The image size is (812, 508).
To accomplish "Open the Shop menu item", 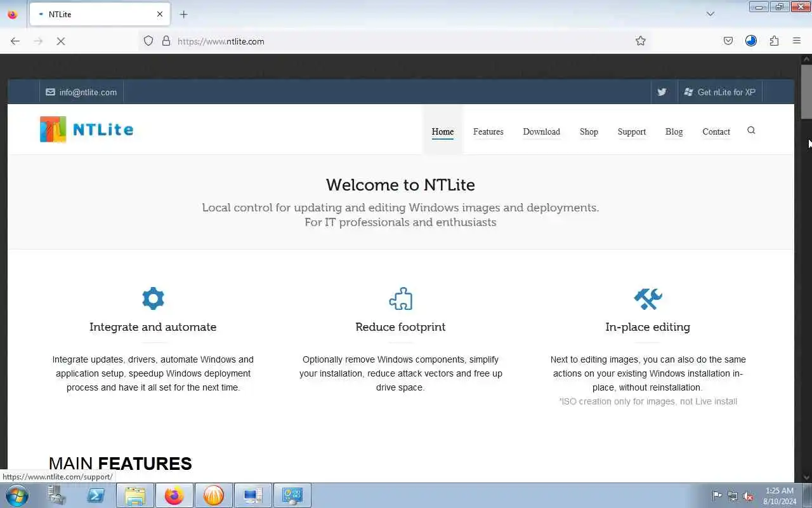I will click(x=589, y=131).
